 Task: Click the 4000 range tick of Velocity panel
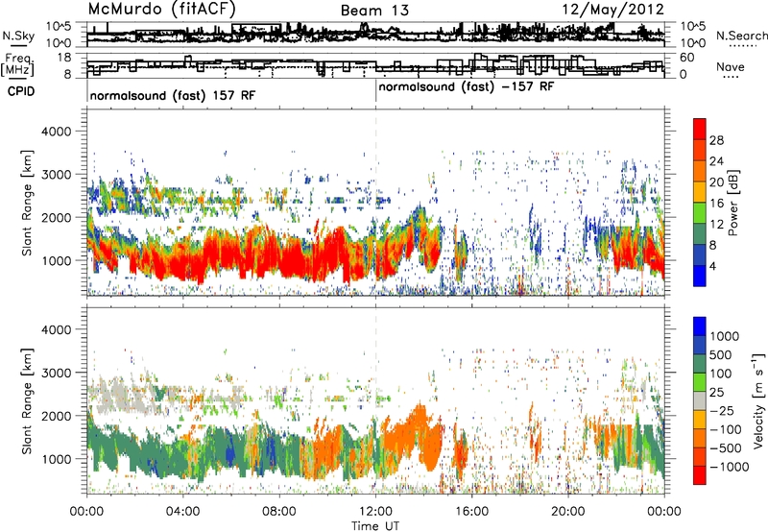56,329
